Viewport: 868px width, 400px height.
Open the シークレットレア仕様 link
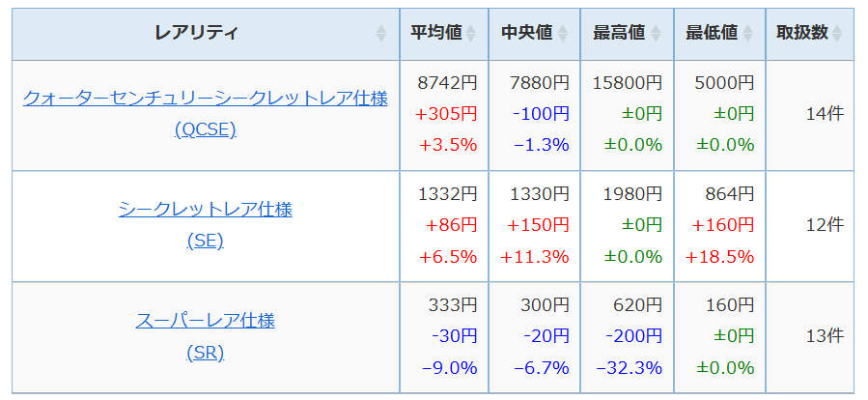click(205, 209)
